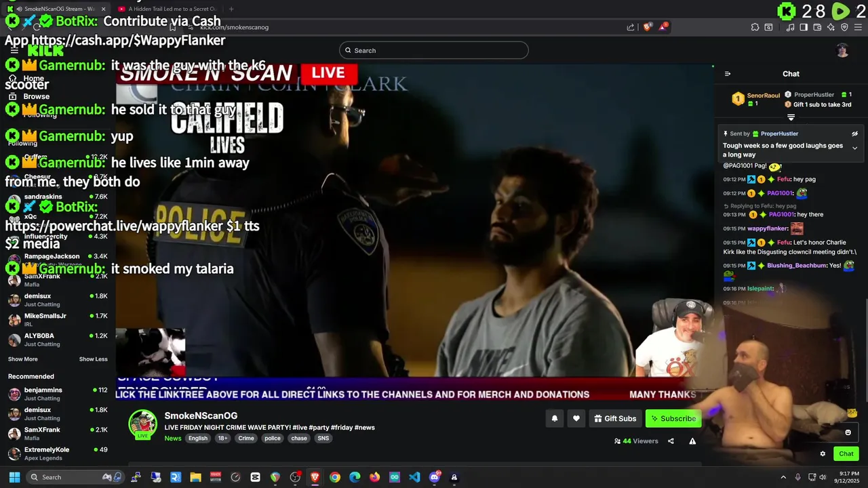Click the share stream icon
The height and width of the screenshot is (488, 868).
click(x=671, y=441)
